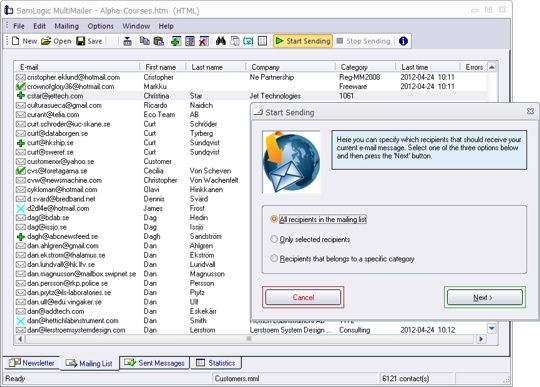The width and height of the screenshot is (540, 387).
Task: Switch to the Sent Messages tab
Action: click(x=155, y=363)
